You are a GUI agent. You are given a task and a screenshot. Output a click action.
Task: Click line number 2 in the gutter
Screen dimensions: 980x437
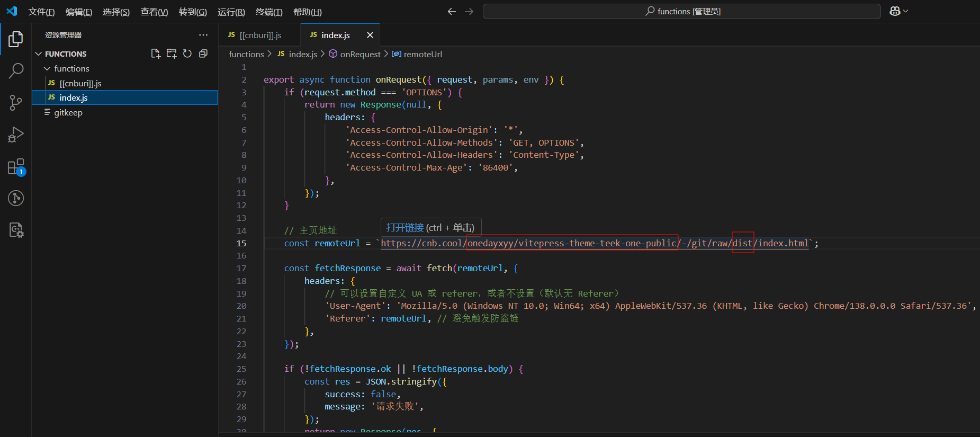(x=244, y=79)
